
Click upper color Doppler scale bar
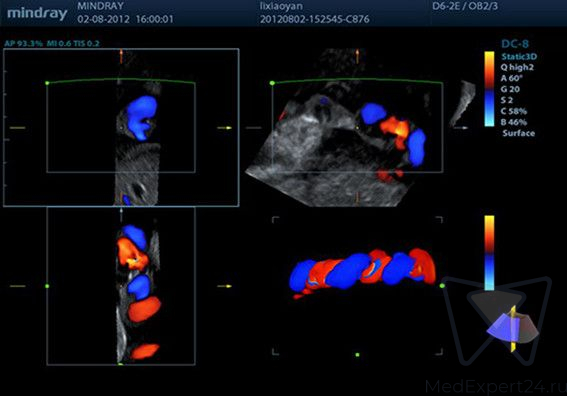click(489, 89)
